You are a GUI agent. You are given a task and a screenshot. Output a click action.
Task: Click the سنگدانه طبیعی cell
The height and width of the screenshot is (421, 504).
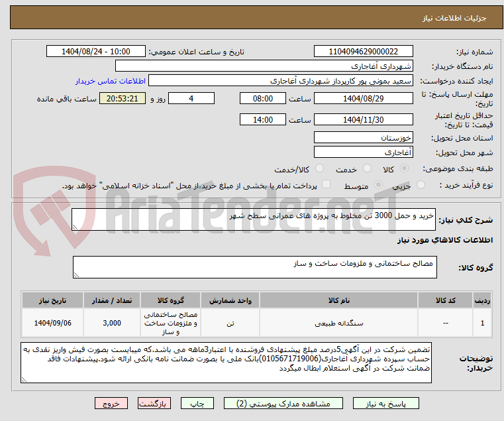339,323
